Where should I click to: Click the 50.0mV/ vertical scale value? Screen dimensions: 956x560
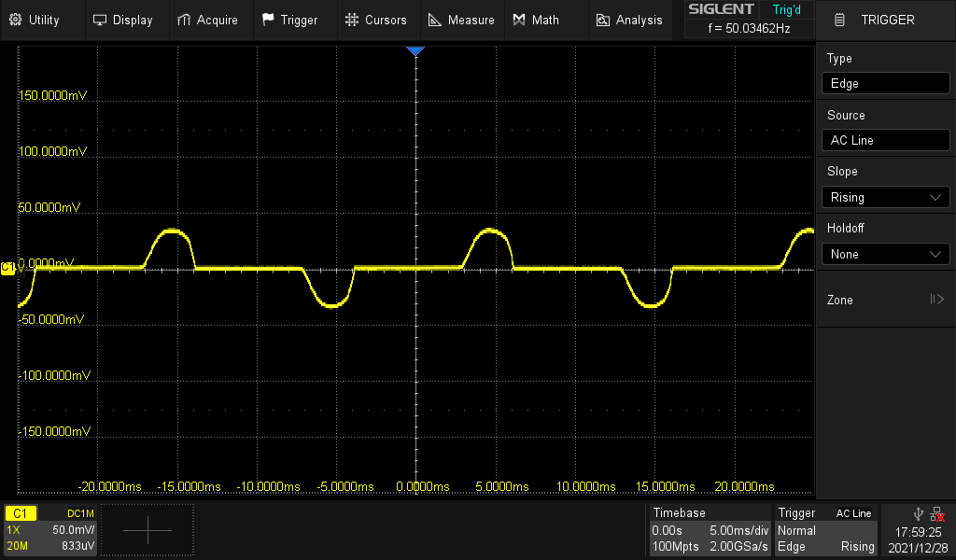(x=73, y=529)
